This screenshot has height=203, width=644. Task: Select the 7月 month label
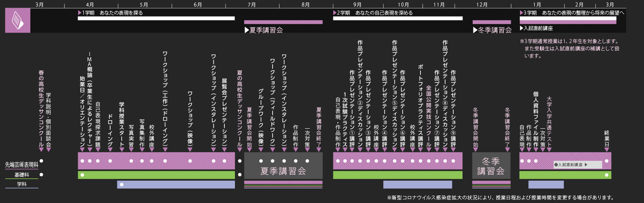coord(252,4)
